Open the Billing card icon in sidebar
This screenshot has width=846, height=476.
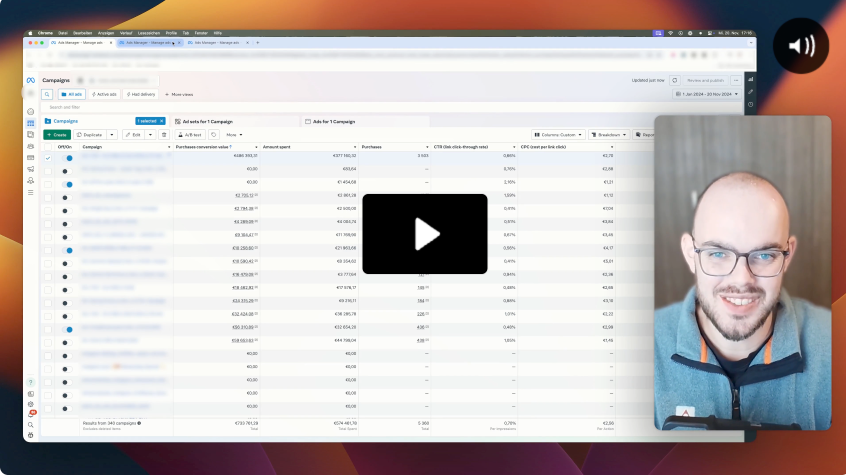click(x=31, y=158)
